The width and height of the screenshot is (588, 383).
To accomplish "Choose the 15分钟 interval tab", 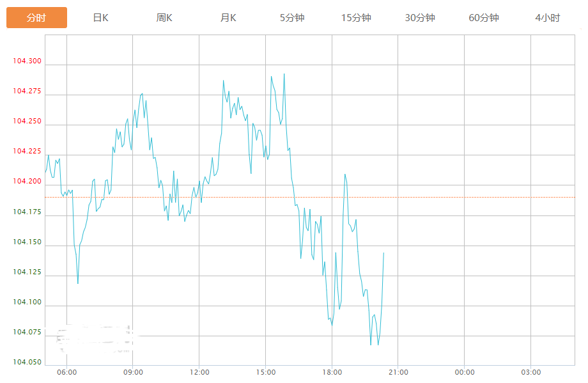I will tap(356, 18).
